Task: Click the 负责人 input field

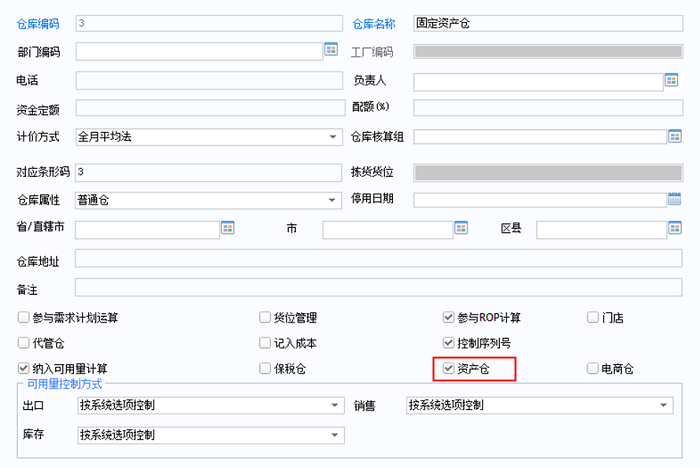Action: pos(538,82)
